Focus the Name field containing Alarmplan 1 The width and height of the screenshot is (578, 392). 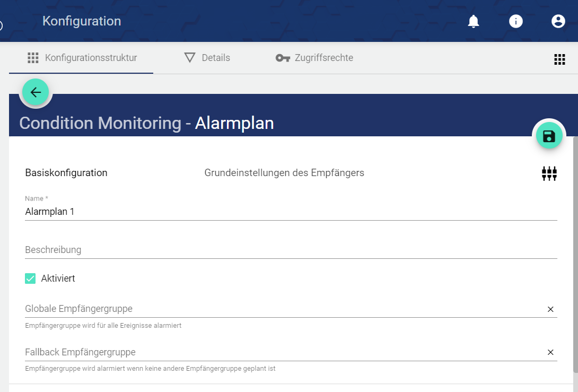[291, 211]
